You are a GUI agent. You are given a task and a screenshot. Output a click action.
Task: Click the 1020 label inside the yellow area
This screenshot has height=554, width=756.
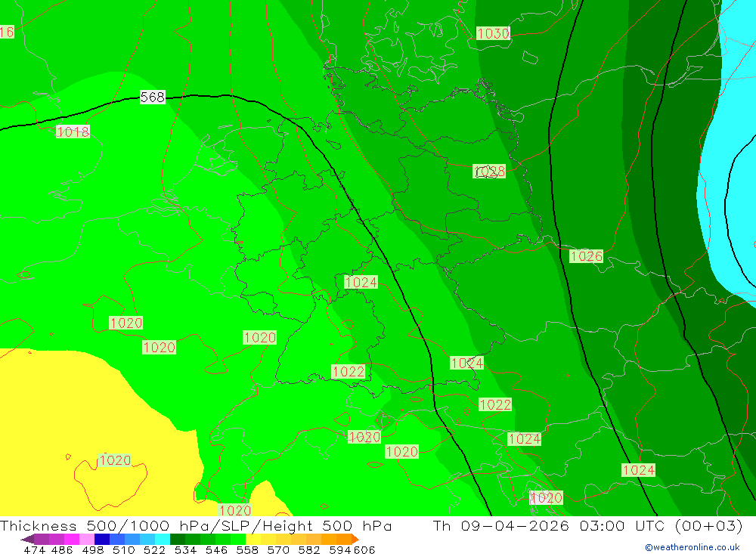point(115,460)
